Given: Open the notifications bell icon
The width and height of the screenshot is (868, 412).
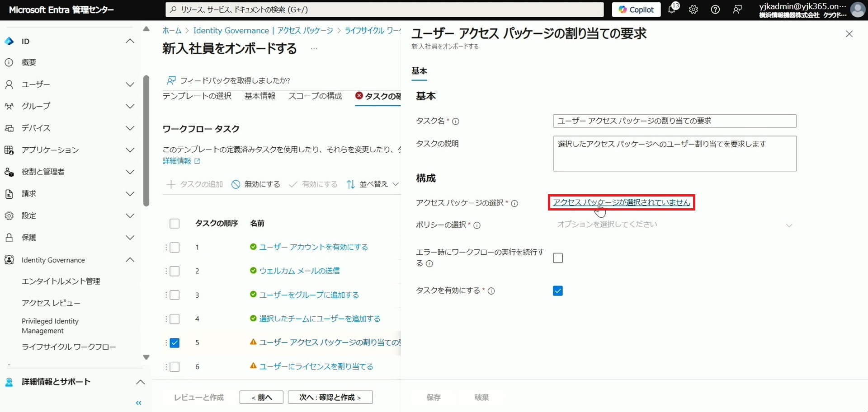Looking at the screenshot, I should point(672,9).
